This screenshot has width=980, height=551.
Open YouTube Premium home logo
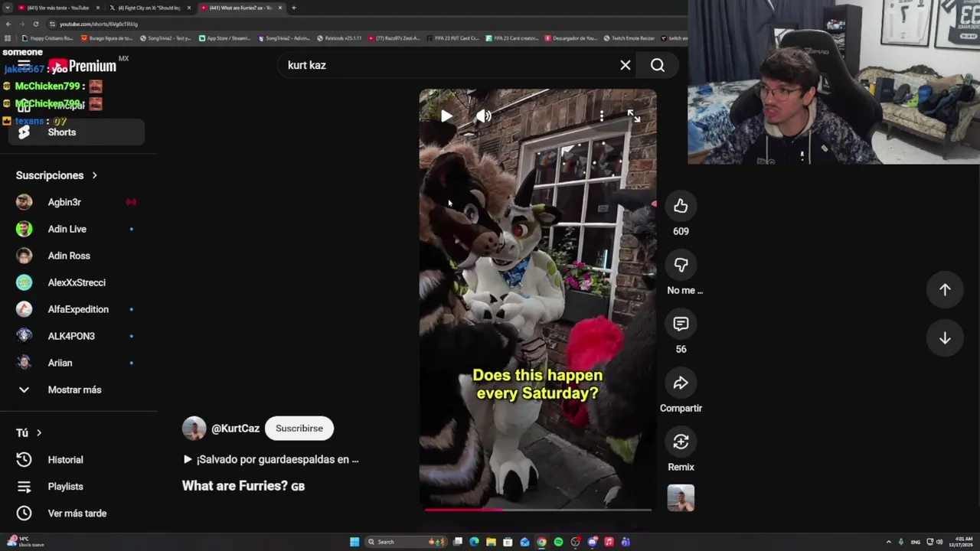tap(82, 67)
